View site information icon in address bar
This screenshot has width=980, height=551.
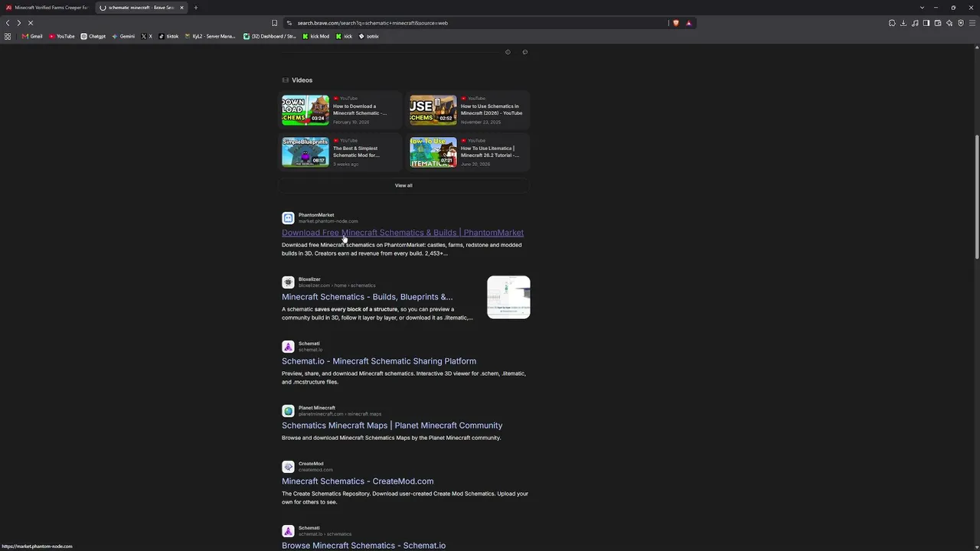point(289,23)
